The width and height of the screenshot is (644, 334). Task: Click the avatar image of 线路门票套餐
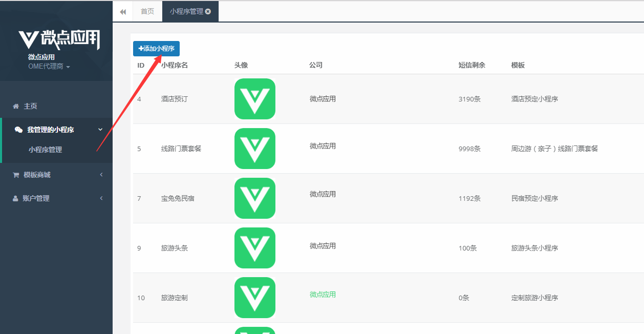pos(254,149)
